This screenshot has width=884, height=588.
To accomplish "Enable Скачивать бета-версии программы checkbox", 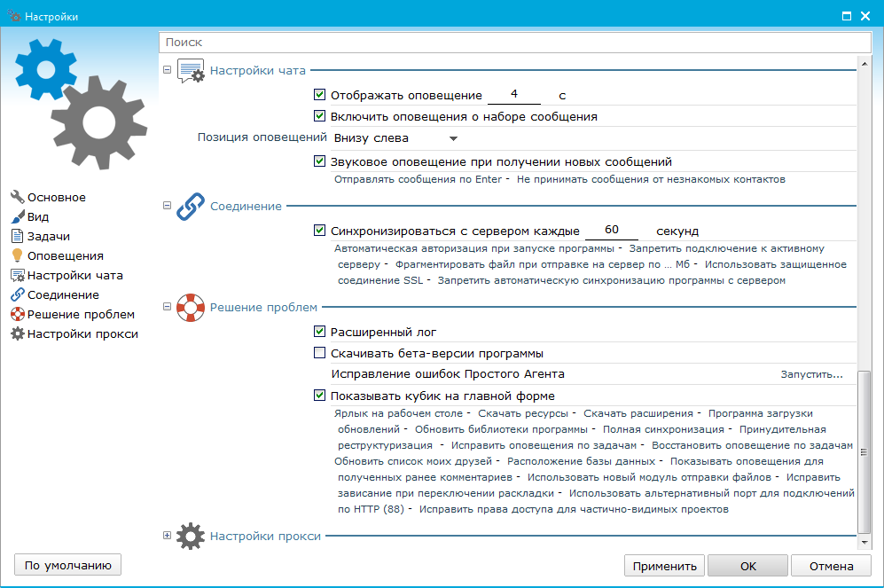I will (x=320, y=353).
